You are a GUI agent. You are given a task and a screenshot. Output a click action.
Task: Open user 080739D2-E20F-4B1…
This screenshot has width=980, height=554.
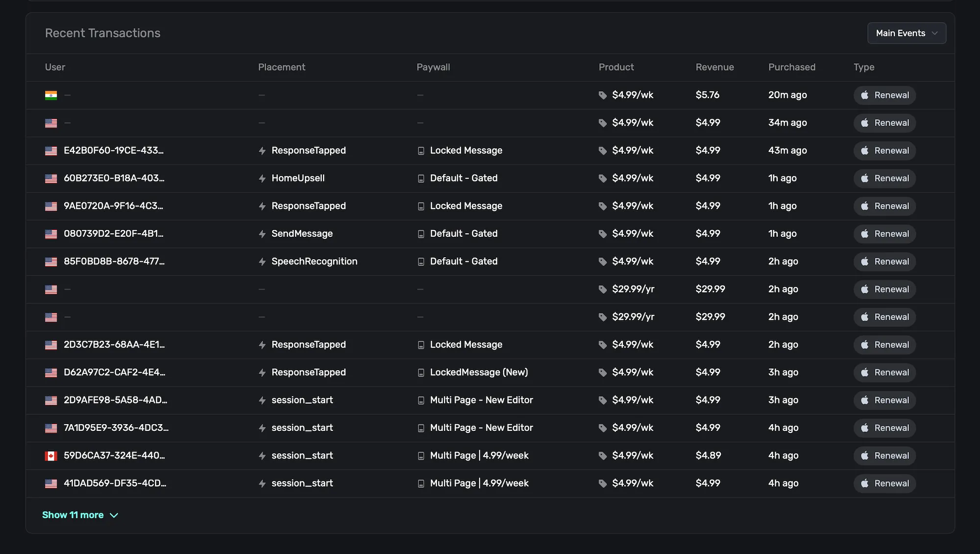point(114,234)
